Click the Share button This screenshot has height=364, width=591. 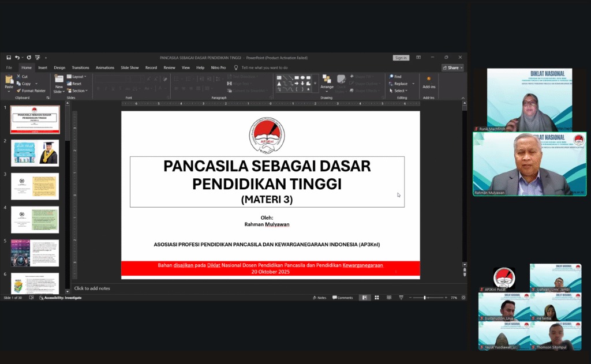coord(452,67)
